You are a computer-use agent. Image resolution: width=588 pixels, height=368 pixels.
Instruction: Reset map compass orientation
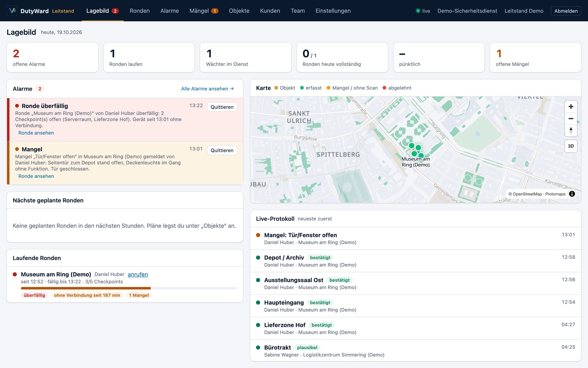pos(571,131)
